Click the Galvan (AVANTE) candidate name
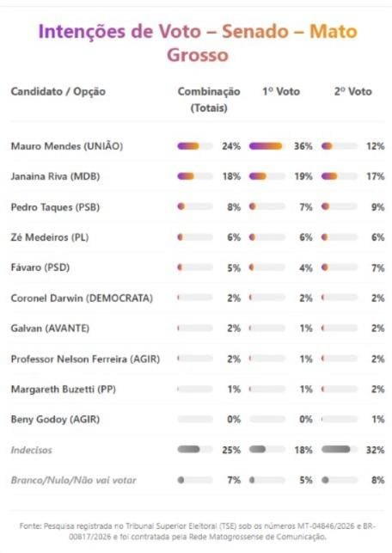This screenshot has width=392, height=553. coord(50,329)
